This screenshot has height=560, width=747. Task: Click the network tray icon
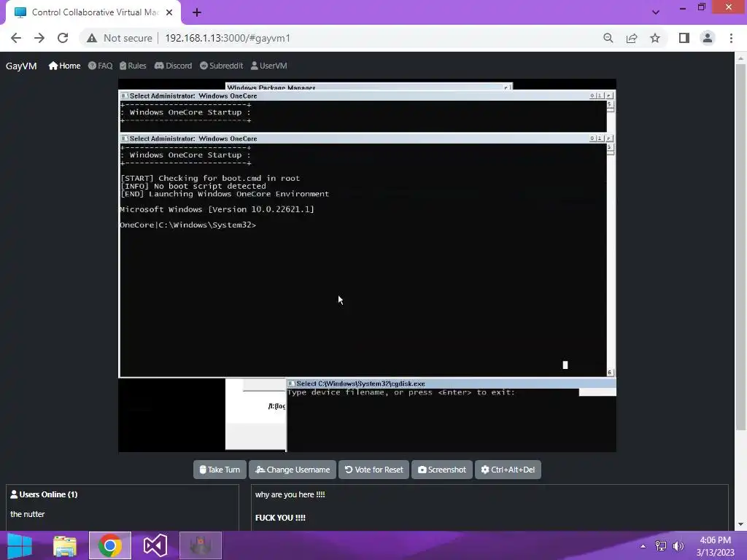(661, 546)
